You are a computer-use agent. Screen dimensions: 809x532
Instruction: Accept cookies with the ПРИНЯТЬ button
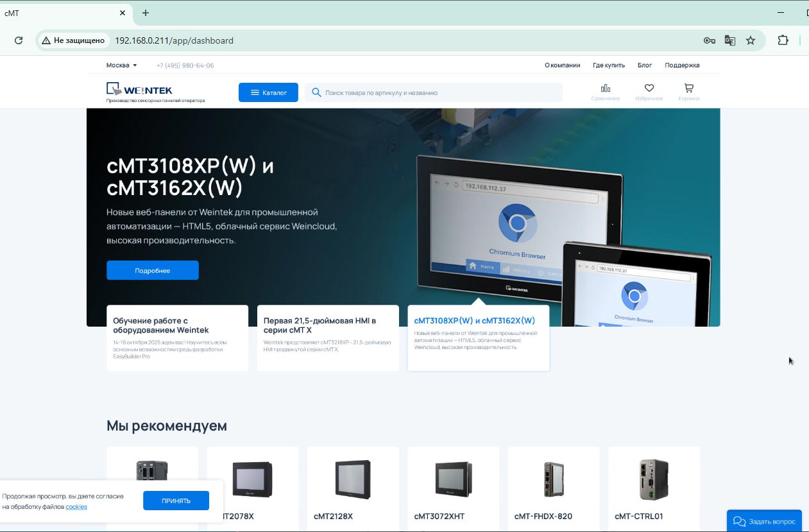point(176,501)
